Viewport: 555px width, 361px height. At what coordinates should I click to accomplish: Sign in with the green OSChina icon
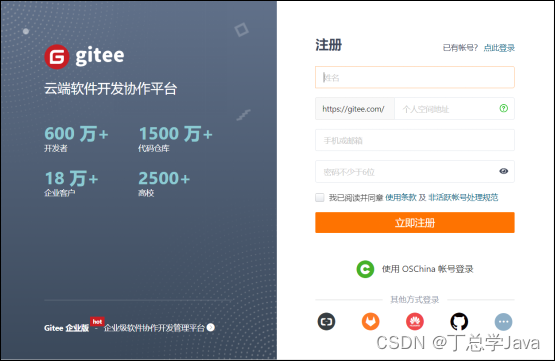coord(365,269)
